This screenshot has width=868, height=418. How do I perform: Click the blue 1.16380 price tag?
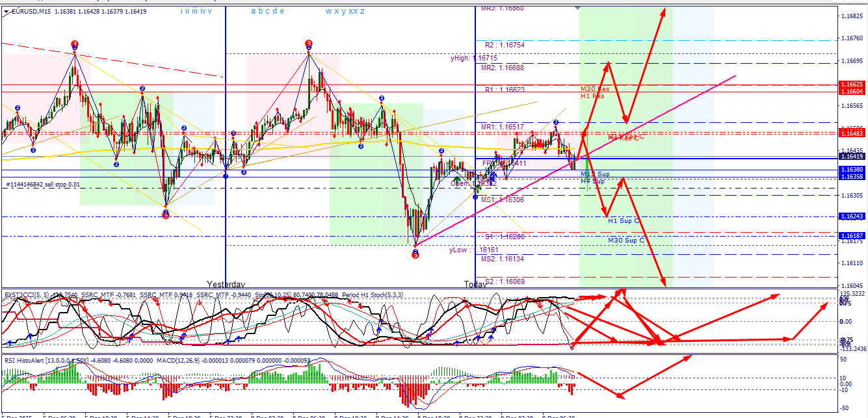pyautogui.click(x=851, y=170)
